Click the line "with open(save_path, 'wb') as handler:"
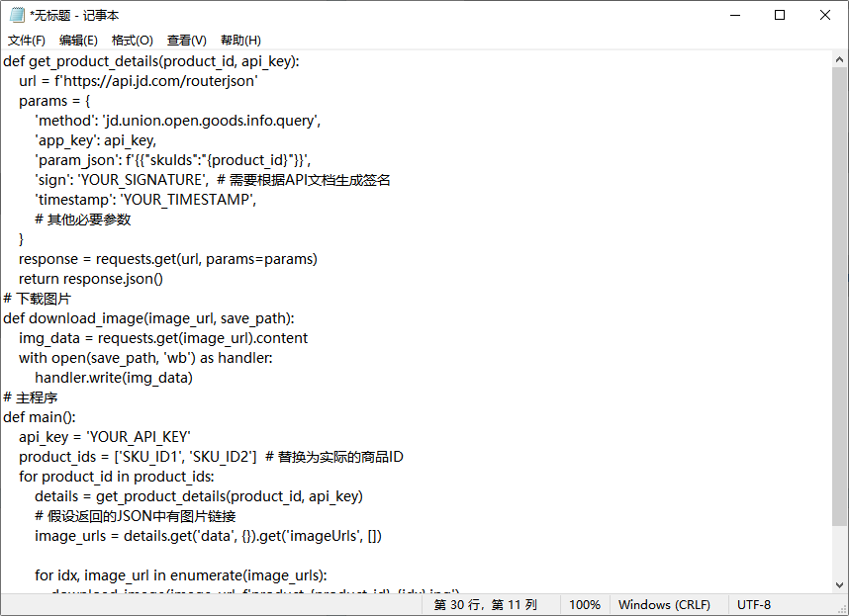 [145, 358]
